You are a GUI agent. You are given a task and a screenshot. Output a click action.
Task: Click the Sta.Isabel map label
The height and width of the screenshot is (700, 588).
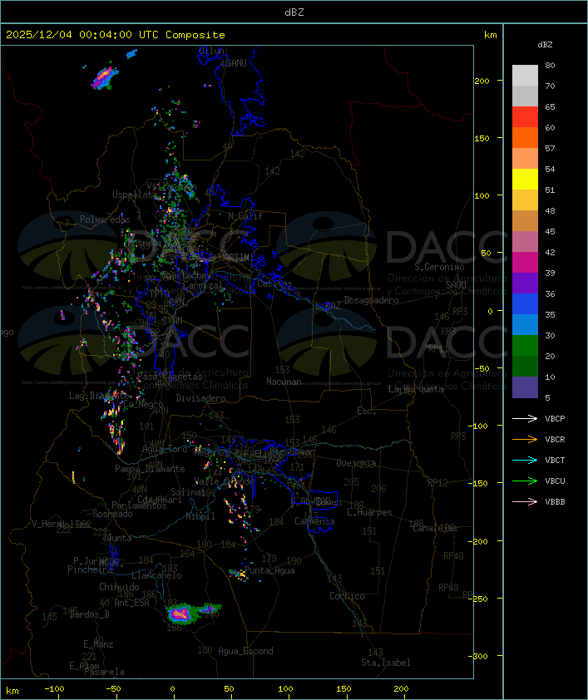386,663
